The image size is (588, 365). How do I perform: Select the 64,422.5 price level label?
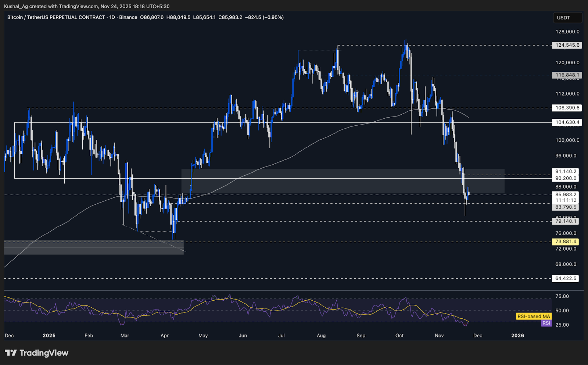[566, 278]
